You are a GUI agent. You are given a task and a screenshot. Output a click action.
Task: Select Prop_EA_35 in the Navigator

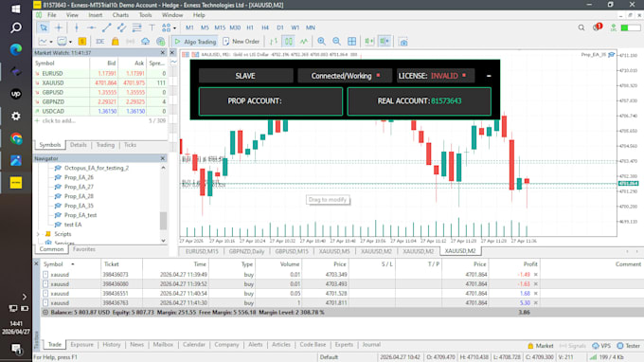[79, 206]
